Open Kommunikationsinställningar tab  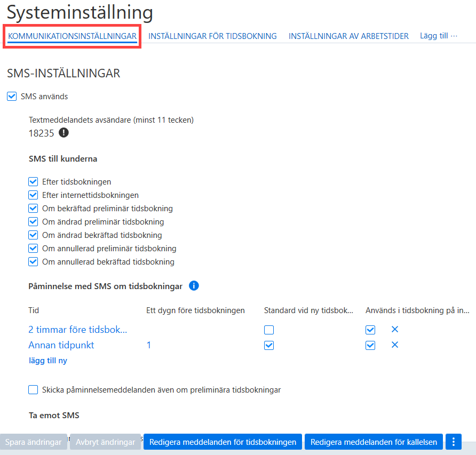tap(72, 36)
